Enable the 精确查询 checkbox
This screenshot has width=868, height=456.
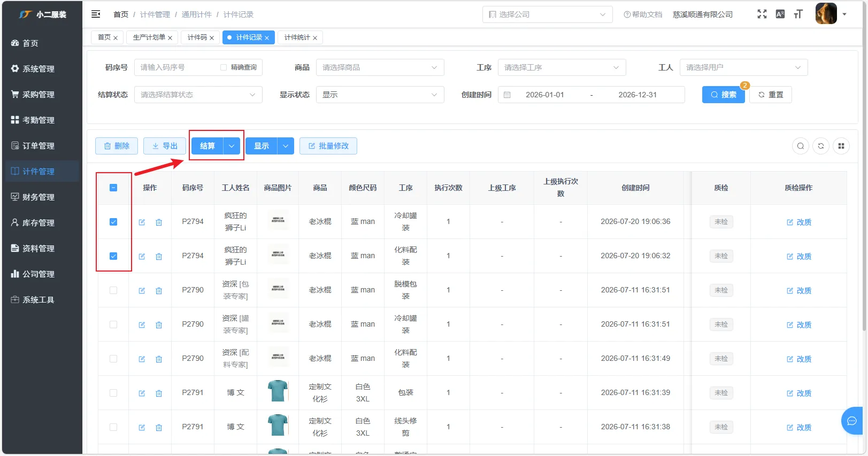tap(224, 67)
